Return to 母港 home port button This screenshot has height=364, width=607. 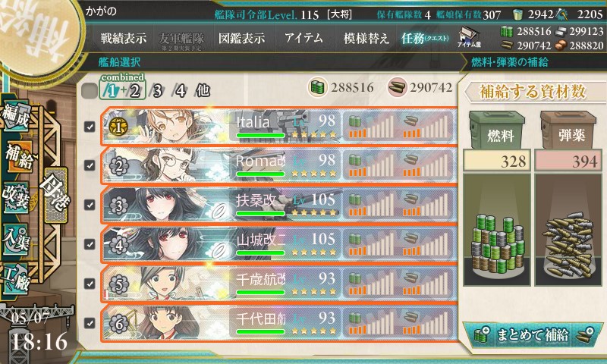[x=55, y=194]
